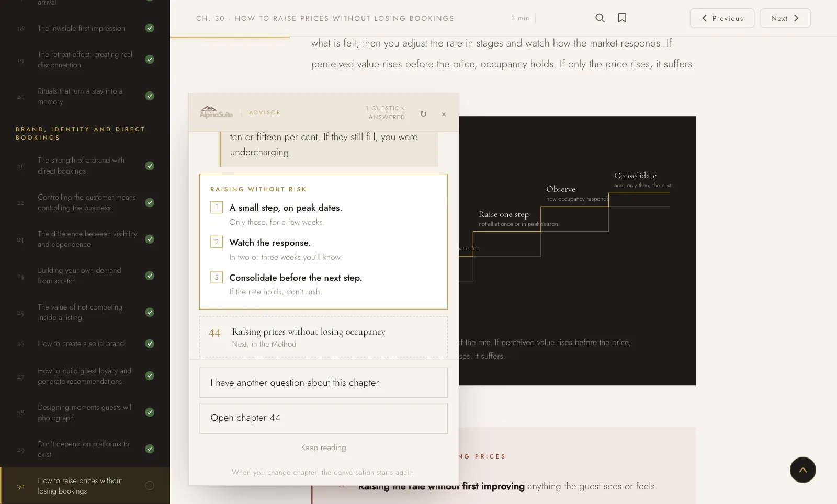Go to the Next chapter
Viewport: 837px width, 504px height.
785,18
